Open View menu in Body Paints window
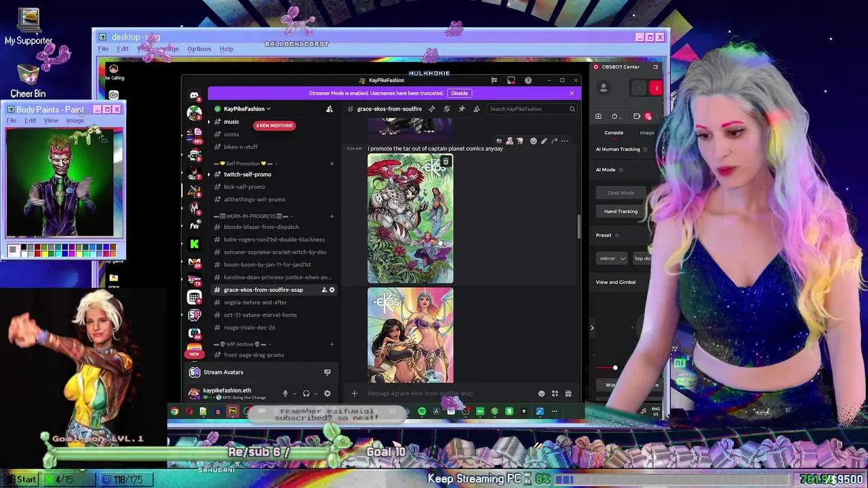 click(51, 121)
